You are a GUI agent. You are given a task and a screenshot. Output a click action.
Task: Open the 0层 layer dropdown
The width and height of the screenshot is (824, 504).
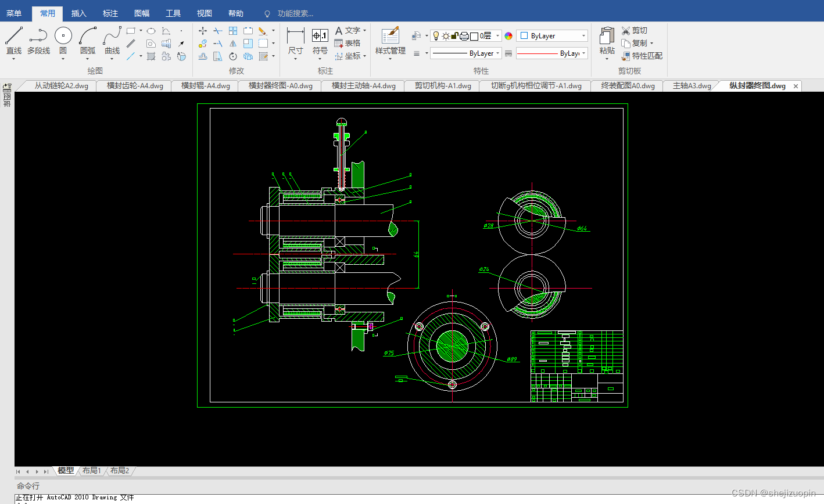pos(466,36)
